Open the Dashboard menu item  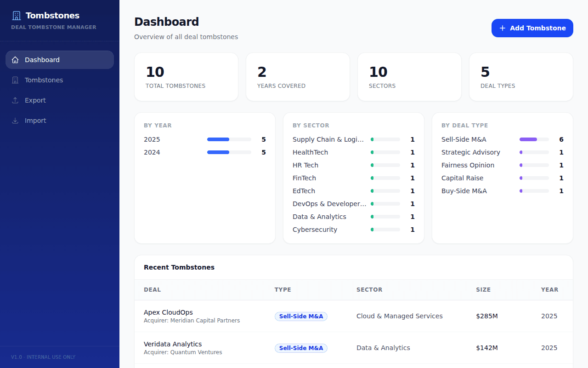[x=60, y=60]
